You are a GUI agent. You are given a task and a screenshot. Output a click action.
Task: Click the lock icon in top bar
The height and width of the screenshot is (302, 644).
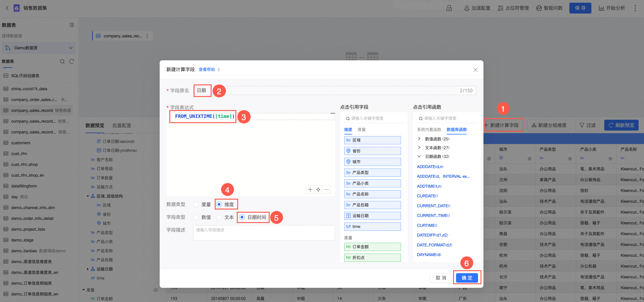449,8
